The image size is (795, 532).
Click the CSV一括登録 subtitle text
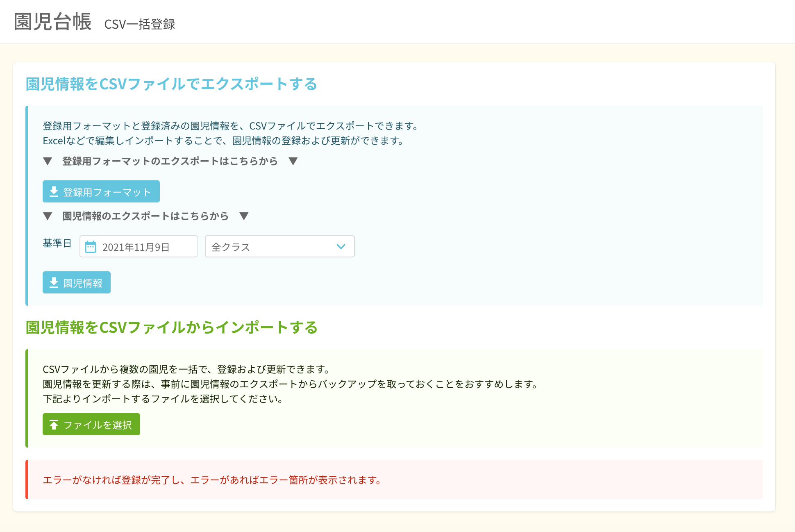[x=140, y=24]
